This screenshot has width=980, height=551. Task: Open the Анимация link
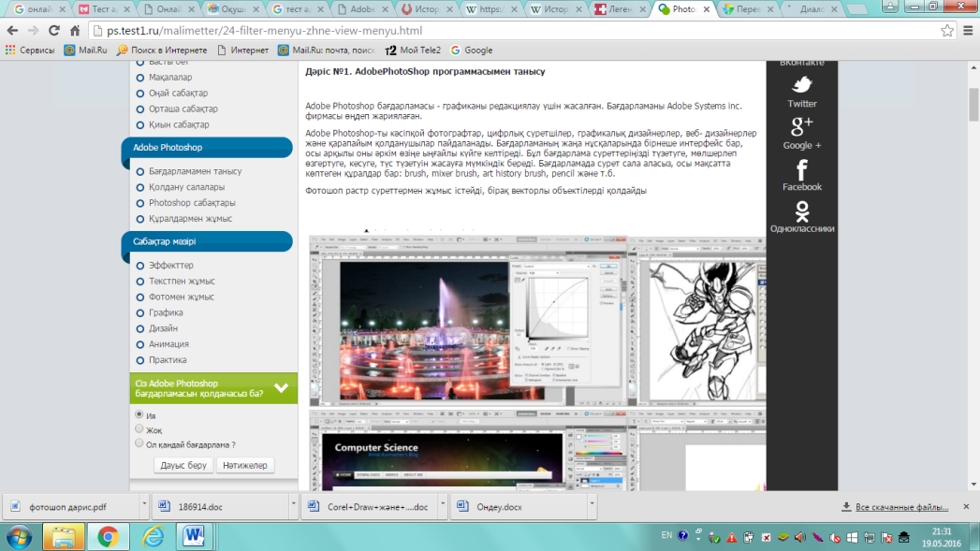click(168, 344)
